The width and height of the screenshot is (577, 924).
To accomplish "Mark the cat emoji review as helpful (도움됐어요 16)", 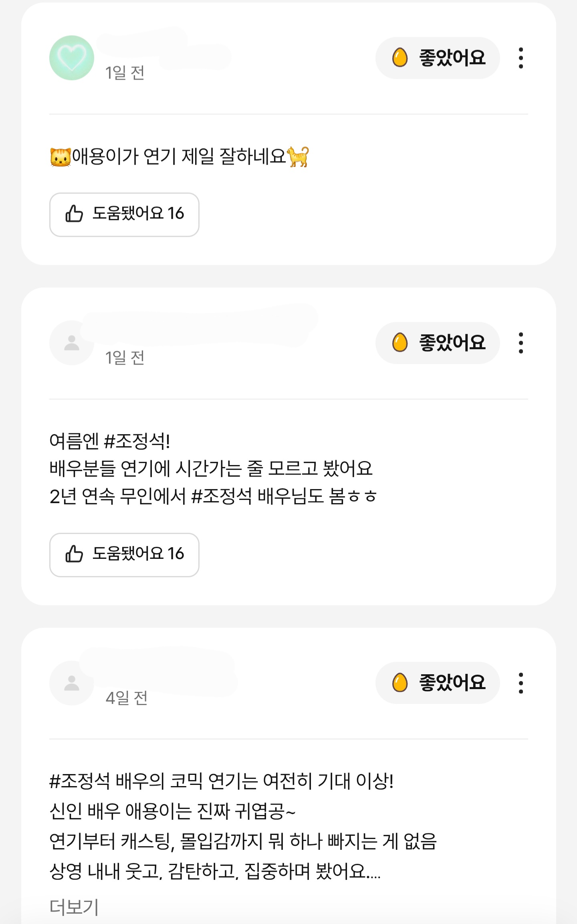I will [x=124, y=214].
